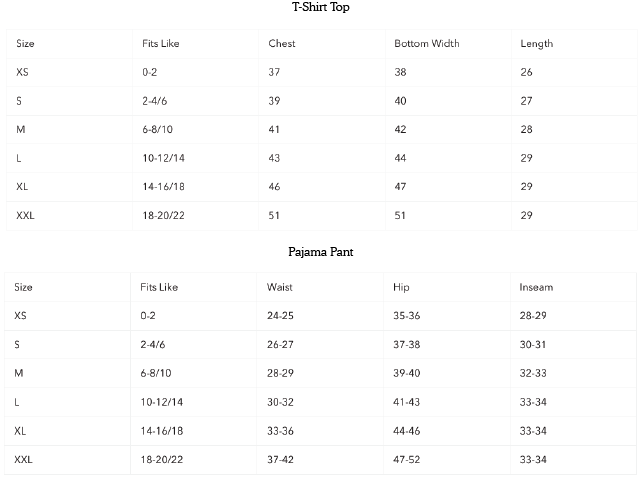Select the XXL hip value 47-52

pyautogui.click(x=407, y=459)
